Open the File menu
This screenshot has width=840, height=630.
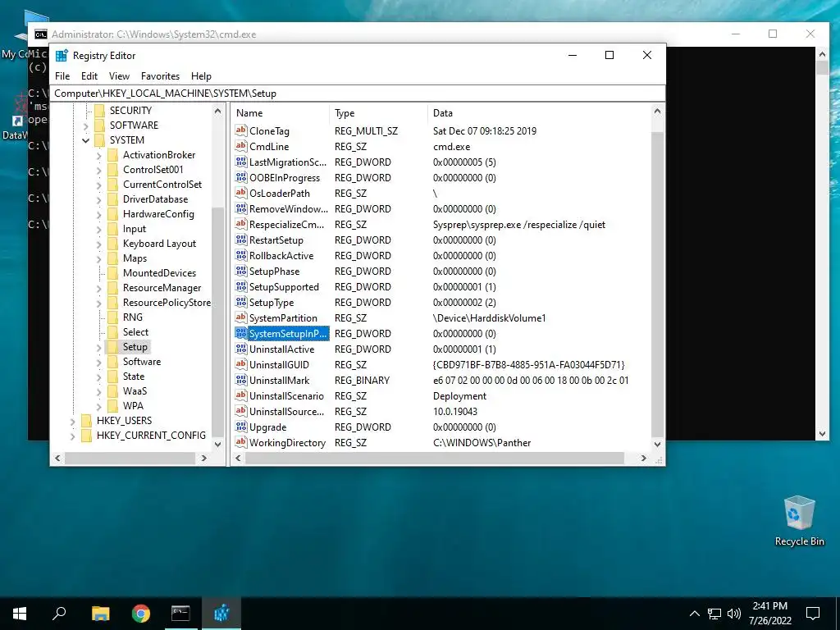[62, 76]
